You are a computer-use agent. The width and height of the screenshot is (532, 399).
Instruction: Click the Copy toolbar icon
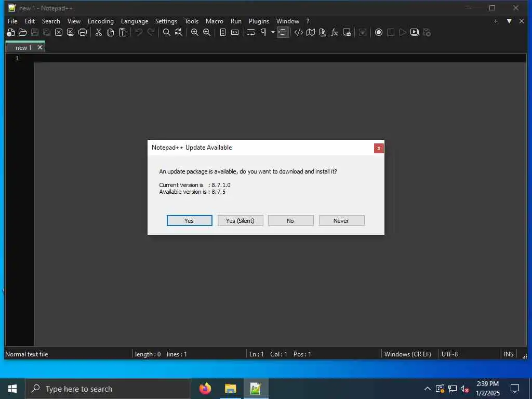111,33
